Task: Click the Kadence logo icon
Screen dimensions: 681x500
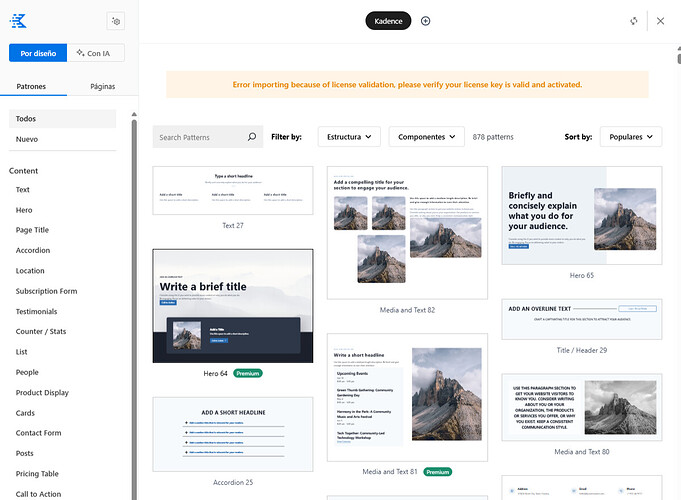Action: click(x=18, y=20)
